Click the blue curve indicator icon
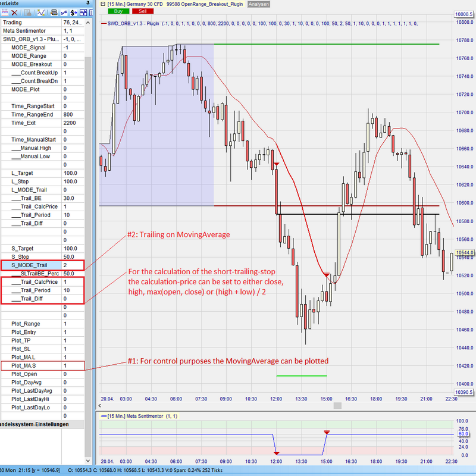The height and width of the screenshot is (476, 476). pos(64,12)
